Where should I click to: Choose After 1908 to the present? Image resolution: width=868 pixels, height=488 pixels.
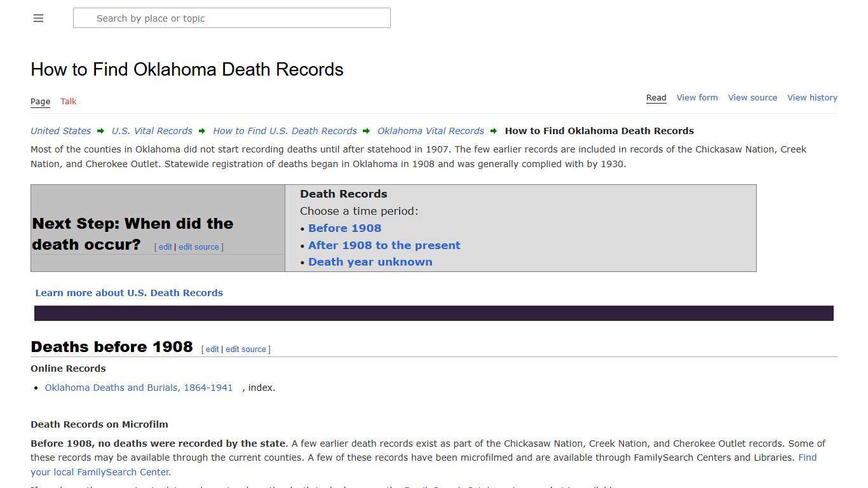384,245
